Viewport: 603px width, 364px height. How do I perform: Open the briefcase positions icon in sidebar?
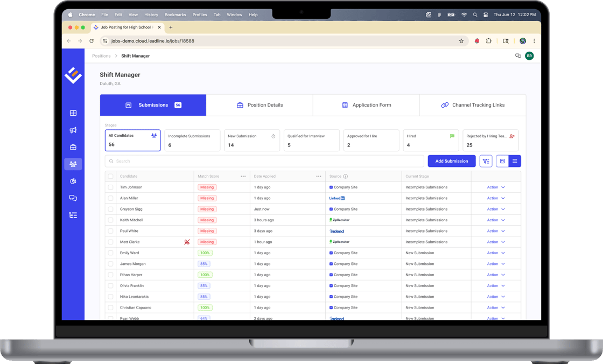73,147
